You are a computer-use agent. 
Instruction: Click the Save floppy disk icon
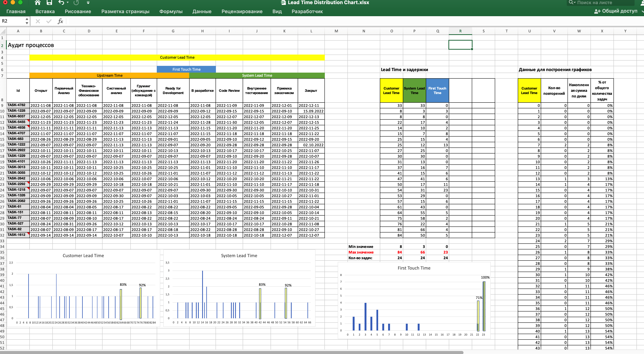[49, 2]
